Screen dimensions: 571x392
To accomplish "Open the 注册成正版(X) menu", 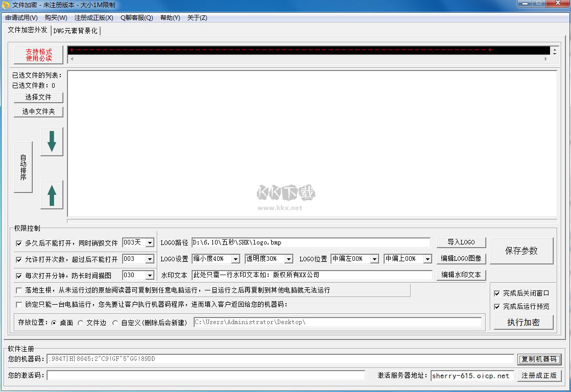I will 93,17.
